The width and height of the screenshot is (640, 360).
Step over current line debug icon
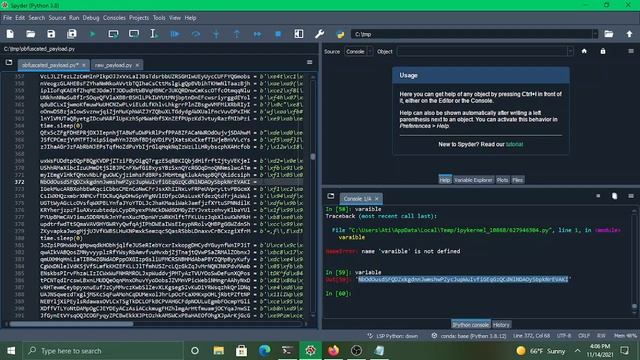point(196,34)
